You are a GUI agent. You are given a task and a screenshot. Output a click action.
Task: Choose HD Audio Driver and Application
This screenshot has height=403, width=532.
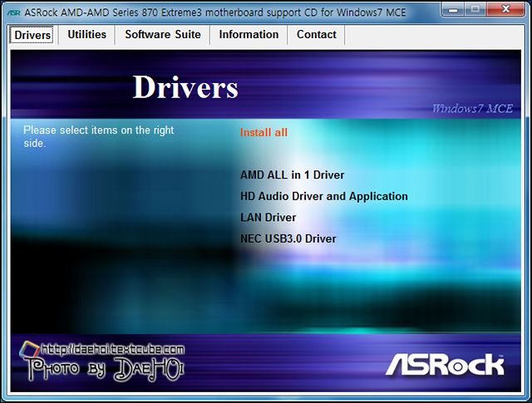click(324, 196)
